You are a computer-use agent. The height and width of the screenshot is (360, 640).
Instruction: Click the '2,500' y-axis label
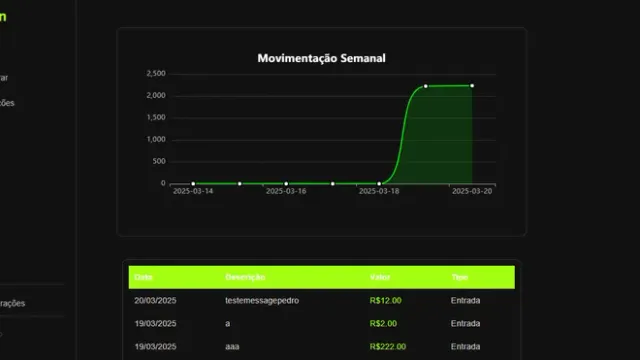[156, 73]
